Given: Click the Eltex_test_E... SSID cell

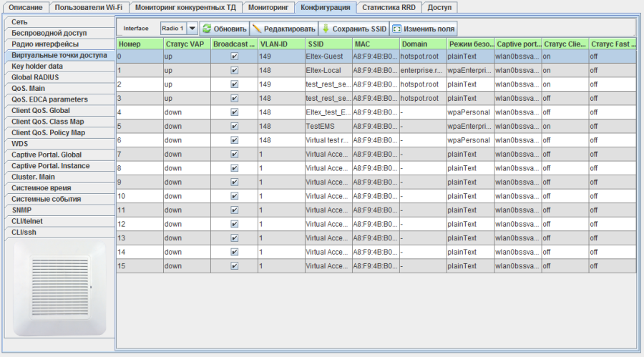Looking at the screenshot, I should (x=328, y=112).
